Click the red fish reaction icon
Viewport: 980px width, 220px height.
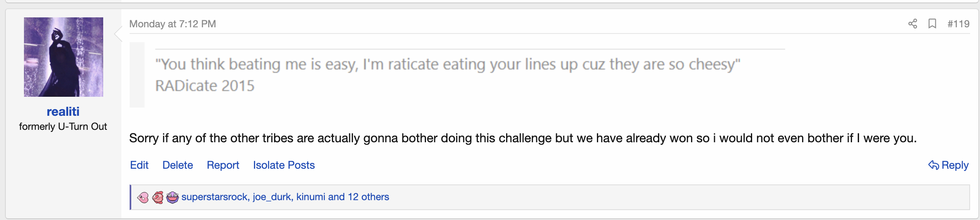tap(158, 197)
